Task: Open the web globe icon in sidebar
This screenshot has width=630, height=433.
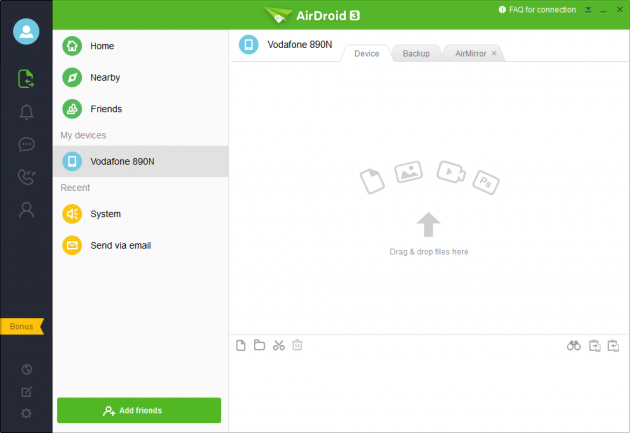Action: click(27, 369)
